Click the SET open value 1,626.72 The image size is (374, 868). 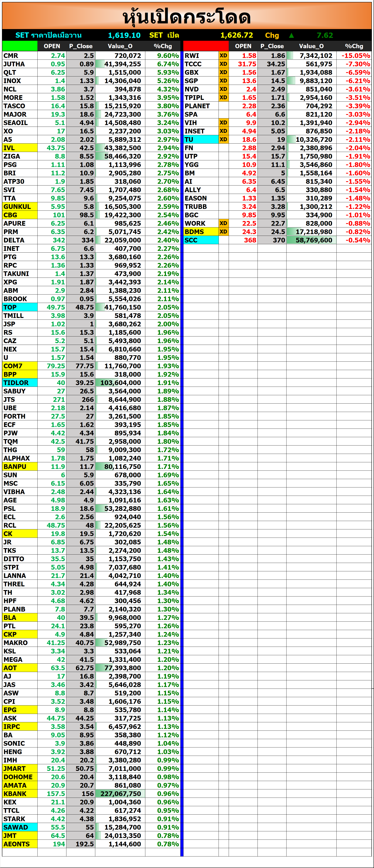[236, 35]
